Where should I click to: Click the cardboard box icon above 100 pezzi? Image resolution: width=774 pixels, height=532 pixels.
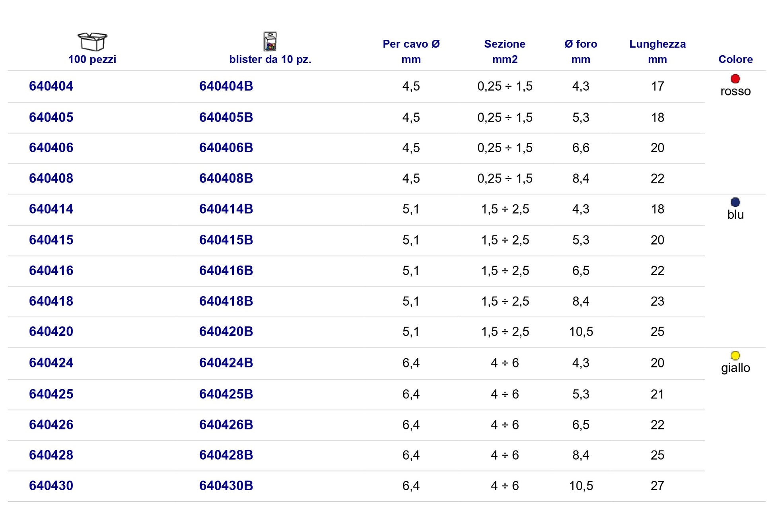pos(92,42)
